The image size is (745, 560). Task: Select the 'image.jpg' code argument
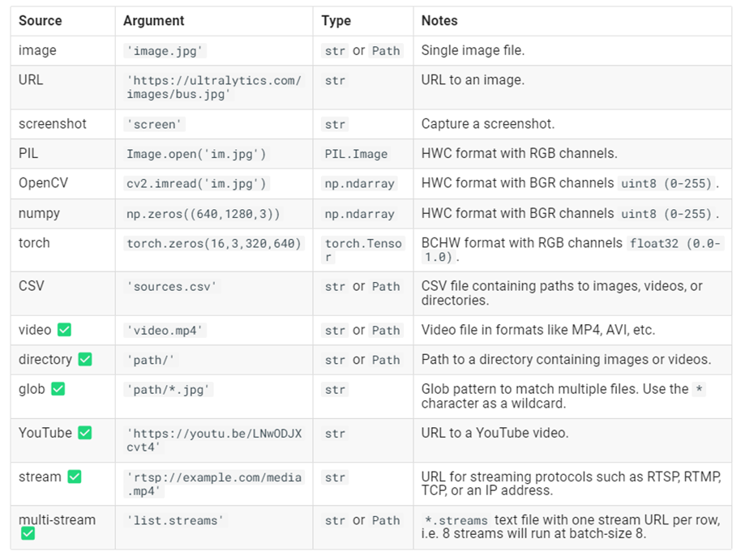pos(165,51)
